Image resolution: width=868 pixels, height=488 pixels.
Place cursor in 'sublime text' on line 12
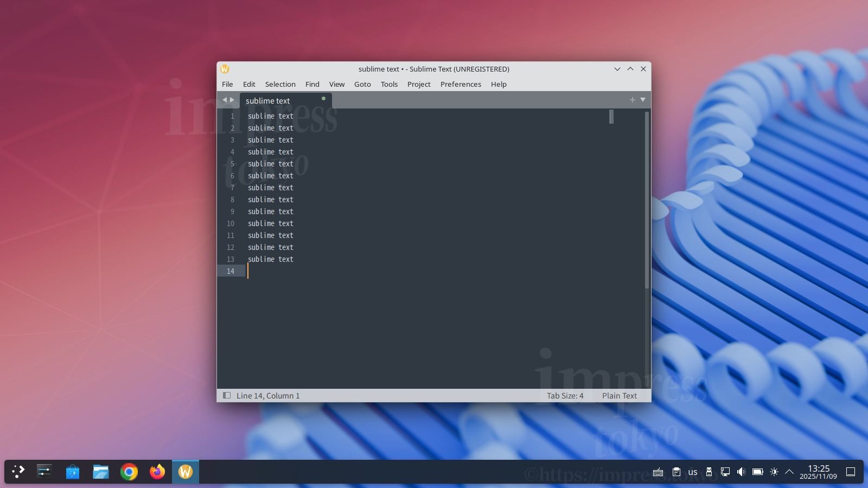click(271, 247)
